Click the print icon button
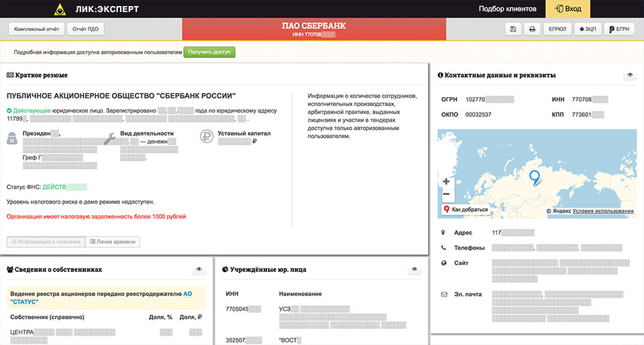The height and width of the screenshot is (345, 644). click(x=532, y=29)
